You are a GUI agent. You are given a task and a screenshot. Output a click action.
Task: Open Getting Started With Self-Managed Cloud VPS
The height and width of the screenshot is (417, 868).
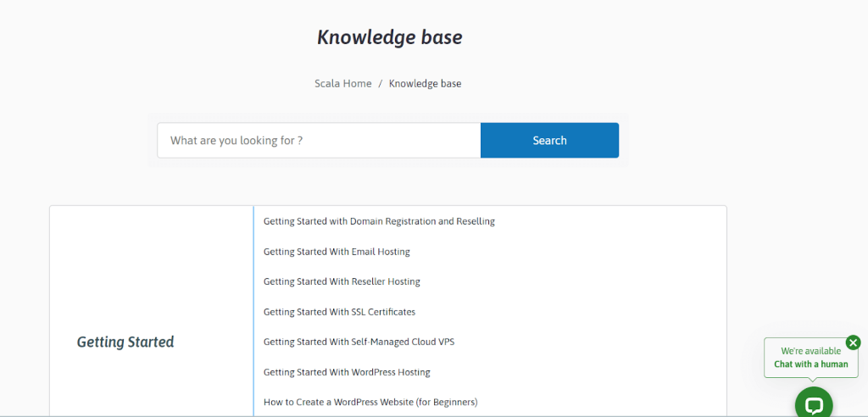359,342
